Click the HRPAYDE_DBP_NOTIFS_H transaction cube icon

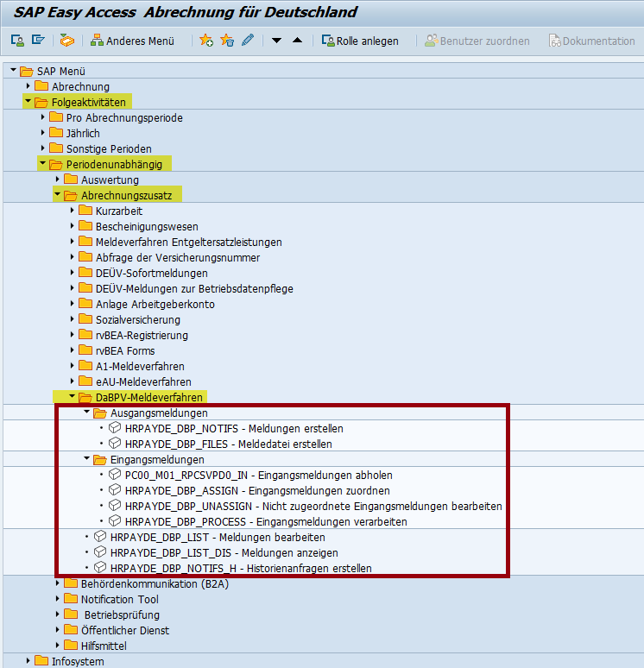tap(100, 567)
